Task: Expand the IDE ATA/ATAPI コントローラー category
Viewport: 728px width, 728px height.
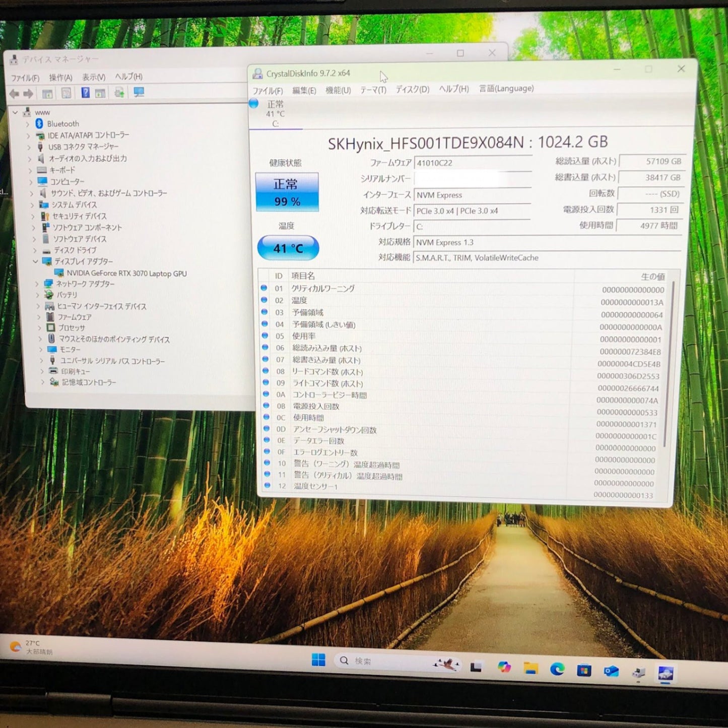Action: click(x=28, y=135)
